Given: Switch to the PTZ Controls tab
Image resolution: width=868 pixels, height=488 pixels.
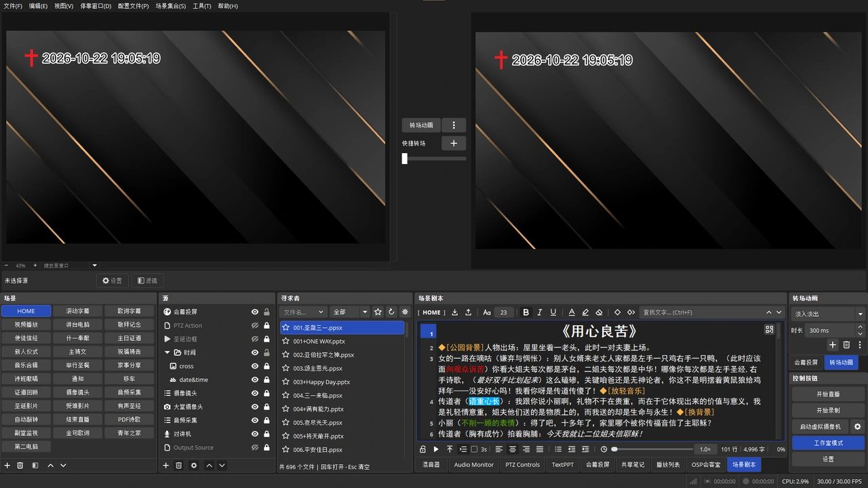Looking at the screenshot, I should (x=522, y=464).
